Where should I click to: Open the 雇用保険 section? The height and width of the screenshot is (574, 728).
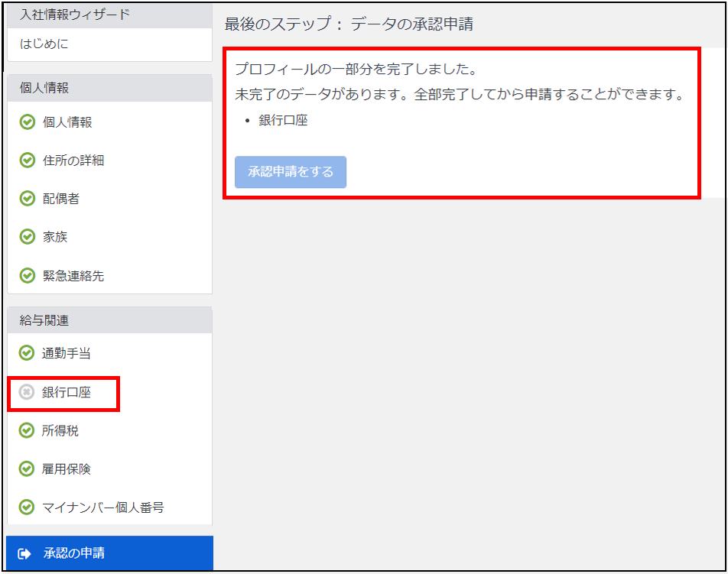click(67, 469)
